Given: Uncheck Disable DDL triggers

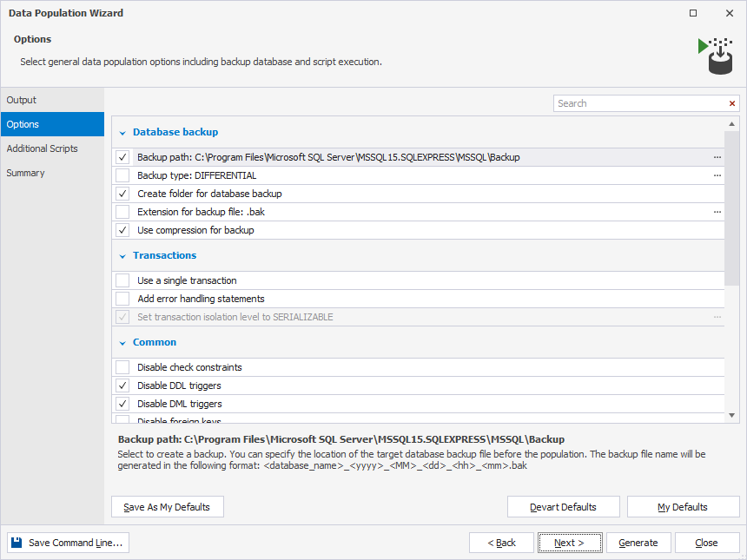Looking at the screenshot, I should click(122, 385).
